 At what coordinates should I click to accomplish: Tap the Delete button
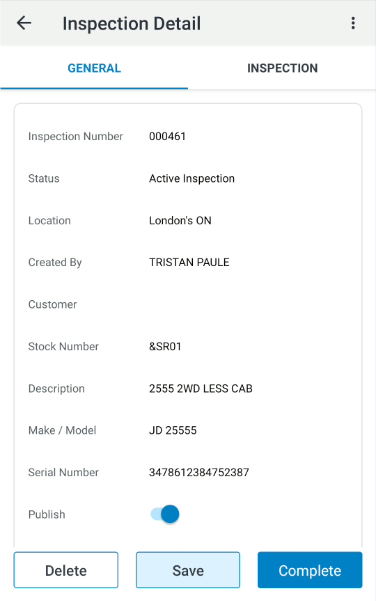[x=66, y=570]
